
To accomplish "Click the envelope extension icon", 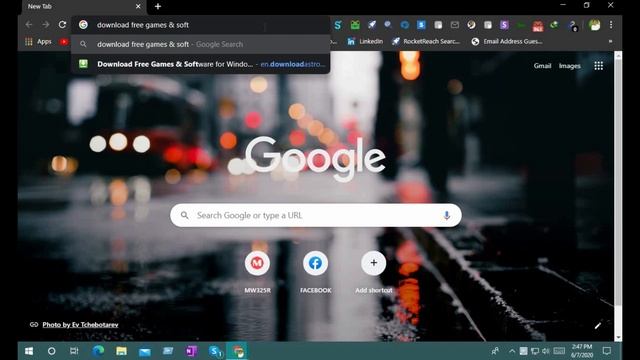I will (455, 25).
